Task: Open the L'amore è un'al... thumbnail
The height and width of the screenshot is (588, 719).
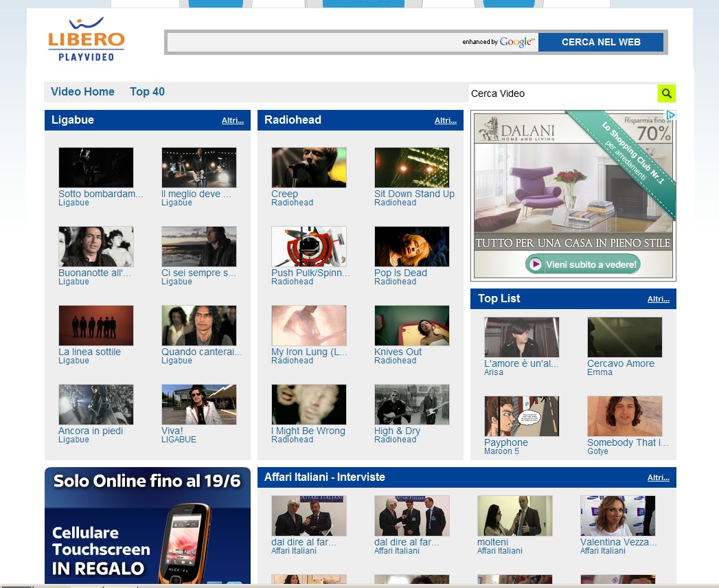Action: (x=522, y=337)
